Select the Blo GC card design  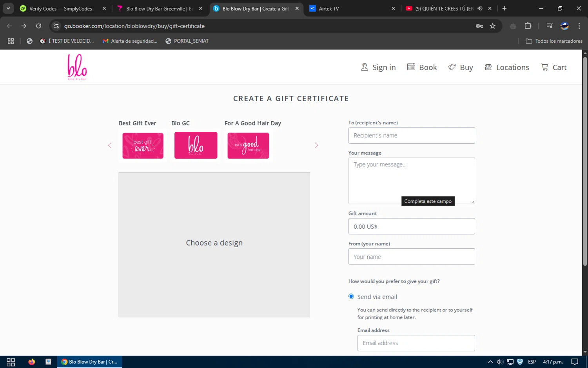(196, 146)
